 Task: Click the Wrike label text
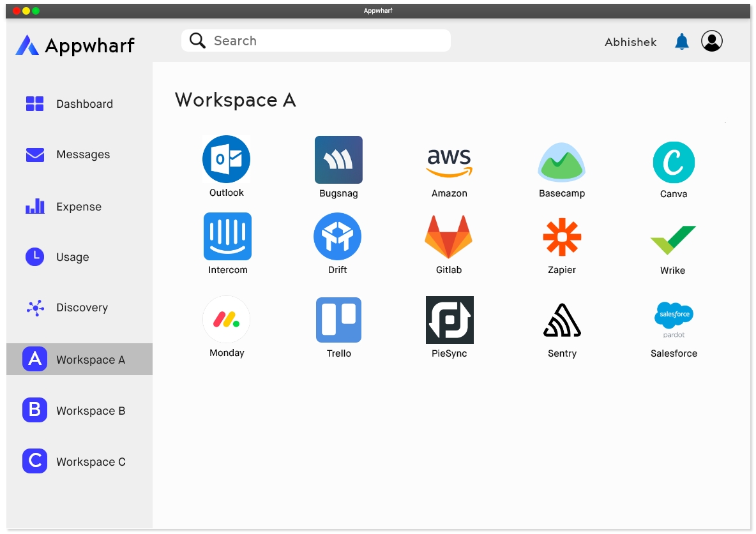coord(672,271)
